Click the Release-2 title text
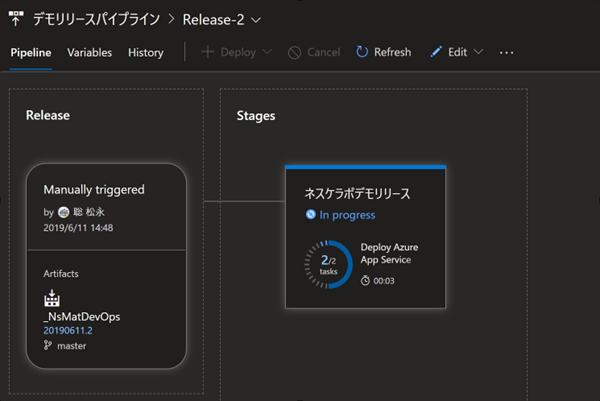 click(213, 20)
